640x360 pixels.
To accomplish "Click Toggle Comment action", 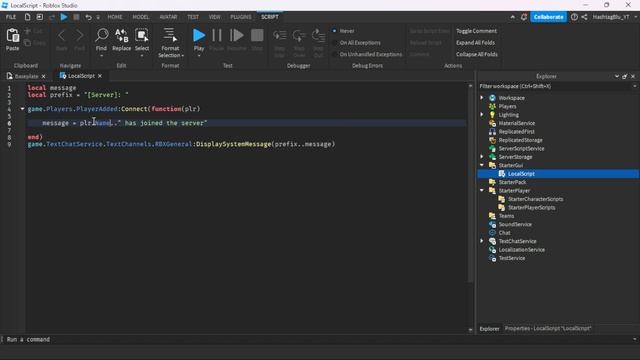I will coord(476,31).
